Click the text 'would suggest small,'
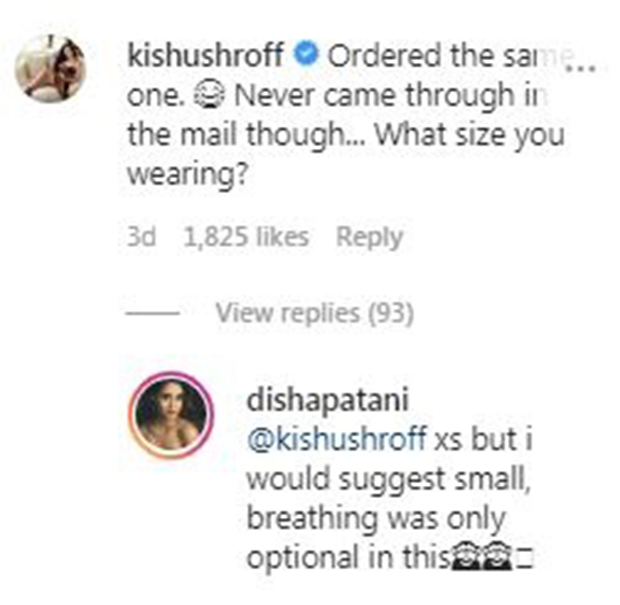620x605 pixels. (x=388, y=479)
